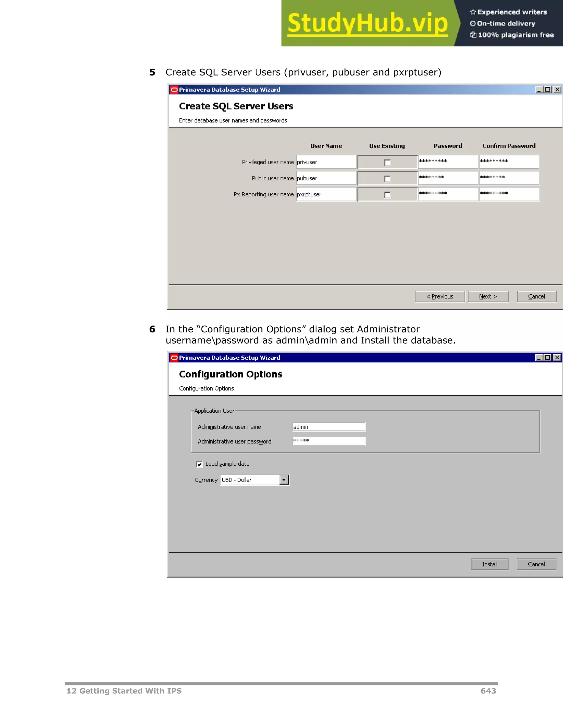Click the Password field for privuser
The width and height of the screenshot is (563, 728).
(x=448, y=162)
